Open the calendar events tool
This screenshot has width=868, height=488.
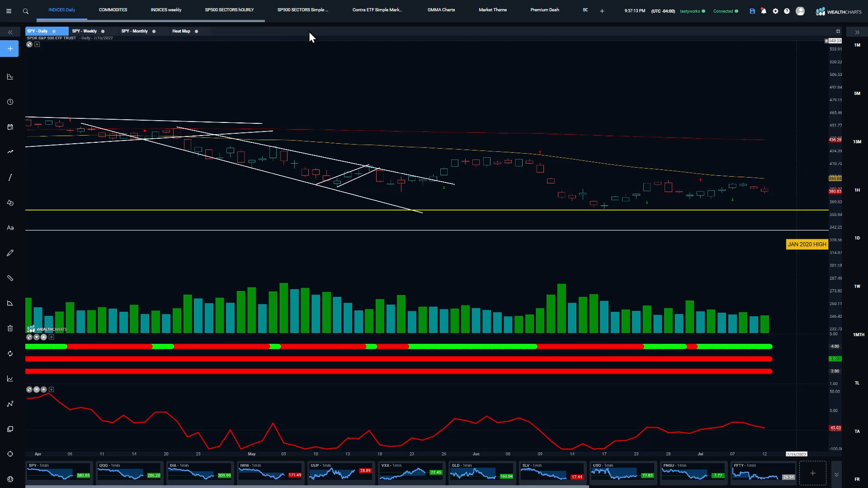pyautogui.click(x=10, y=127)
